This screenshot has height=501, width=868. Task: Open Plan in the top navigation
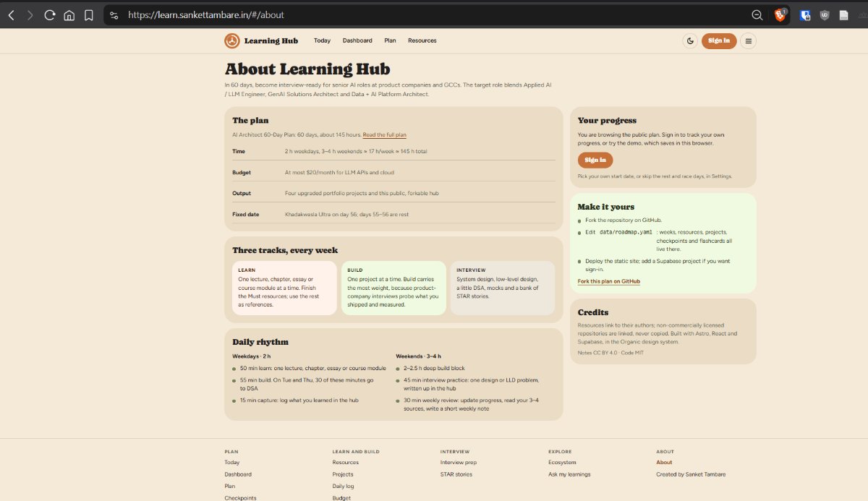tap(390, 40)
